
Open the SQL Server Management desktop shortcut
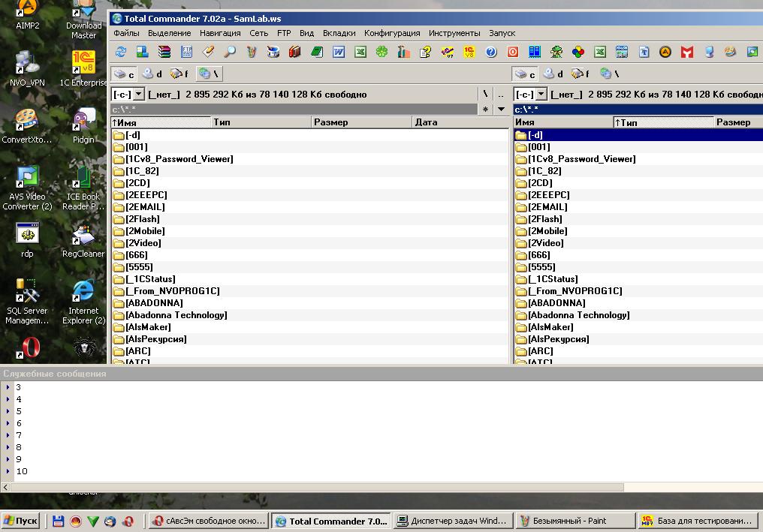click(27, 302)
